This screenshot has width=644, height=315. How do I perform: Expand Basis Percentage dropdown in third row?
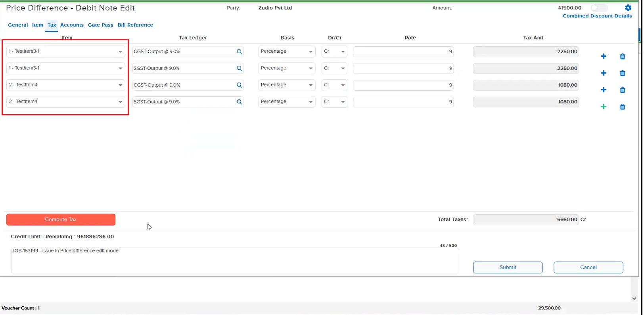[287, 85]
